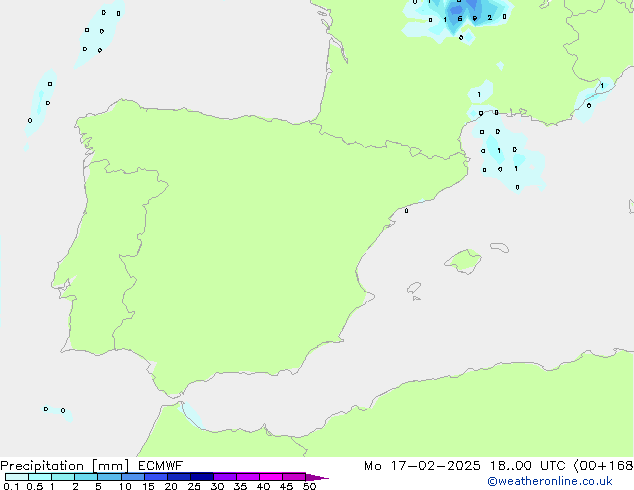This screenshot has width=634, height=490.
Task: Select the 35–40 mm legend swatch
Action: (x=247, y=477)
